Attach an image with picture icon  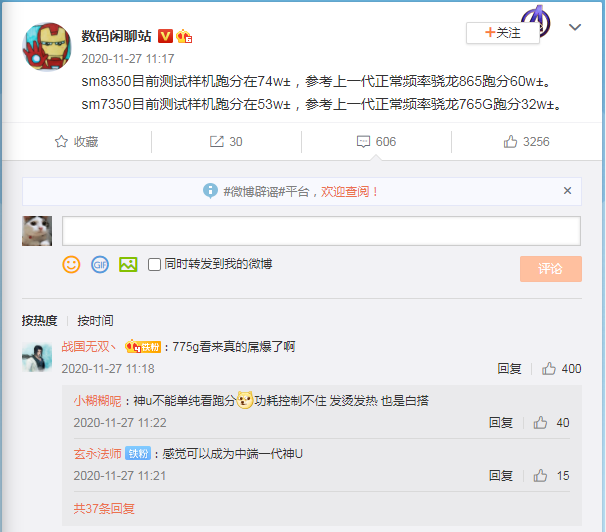tap(128, 265)
